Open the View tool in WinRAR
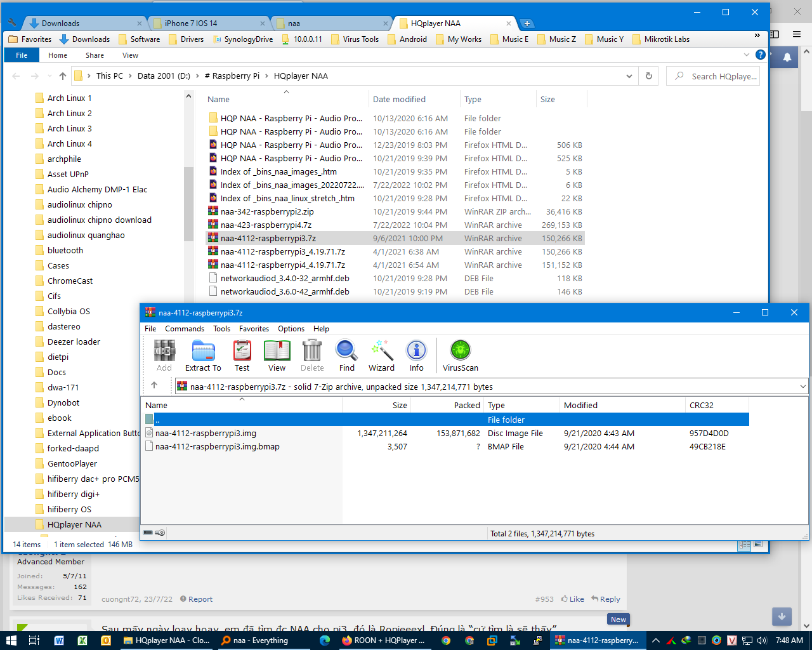The image size is (812, 650). click(x=277, y=355)
